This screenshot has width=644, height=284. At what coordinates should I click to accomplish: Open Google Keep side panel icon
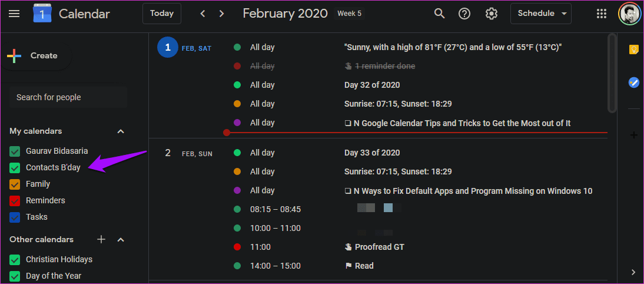[x=634, y=49]
